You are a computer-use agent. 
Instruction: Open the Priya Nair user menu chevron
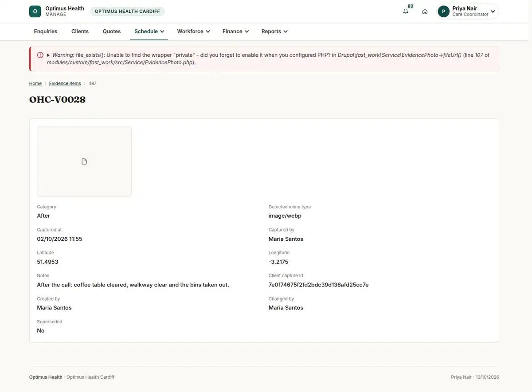493,12
